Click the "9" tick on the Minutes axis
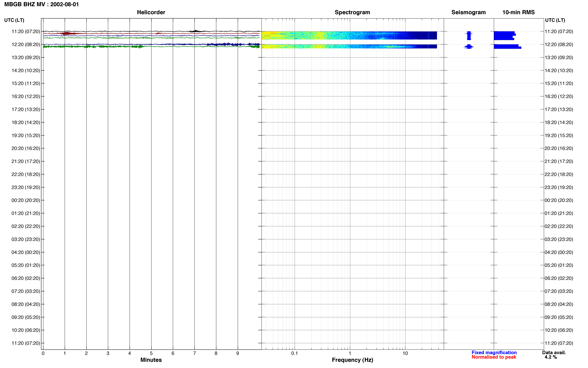 pos(238,353)
